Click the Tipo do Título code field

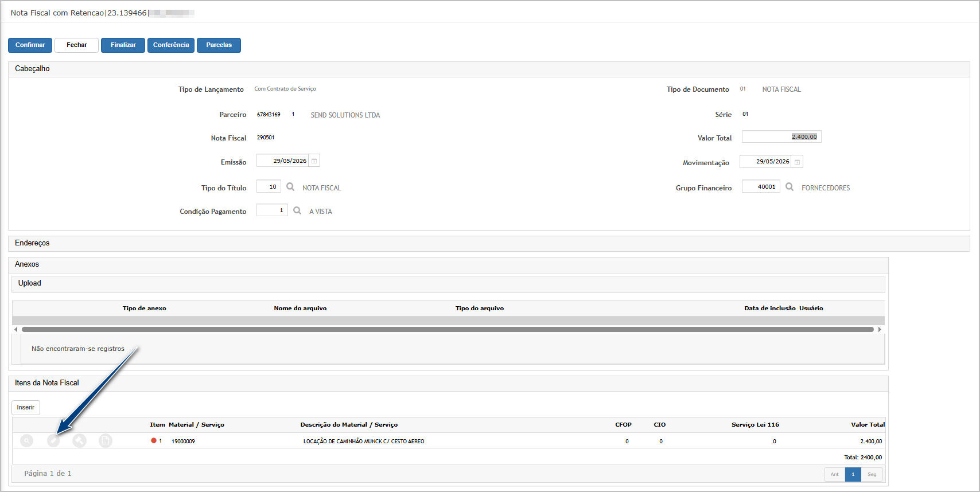pyautogui.click(x=269, y=186)
